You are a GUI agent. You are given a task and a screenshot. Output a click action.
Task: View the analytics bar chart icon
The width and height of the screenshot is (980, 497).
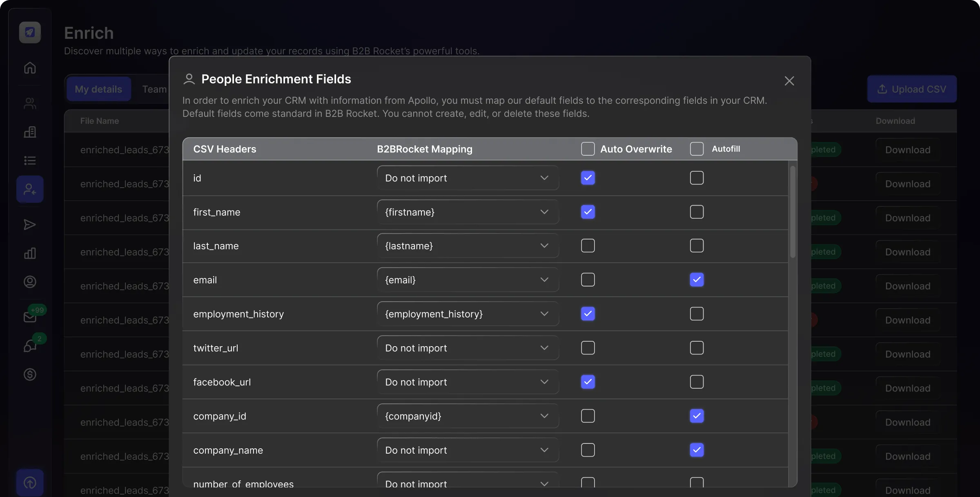tap(30, 253)
